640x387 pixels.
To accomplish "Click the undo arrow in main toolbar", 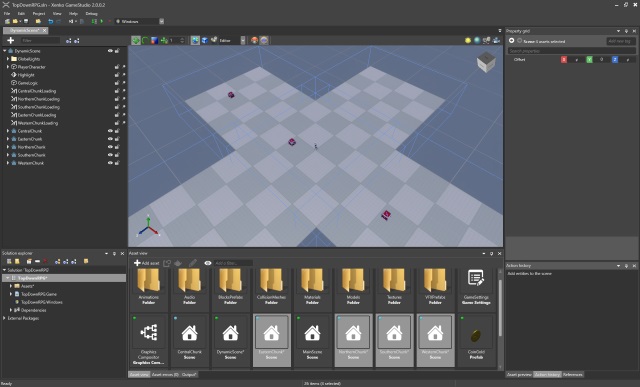I will click(51, 21).
